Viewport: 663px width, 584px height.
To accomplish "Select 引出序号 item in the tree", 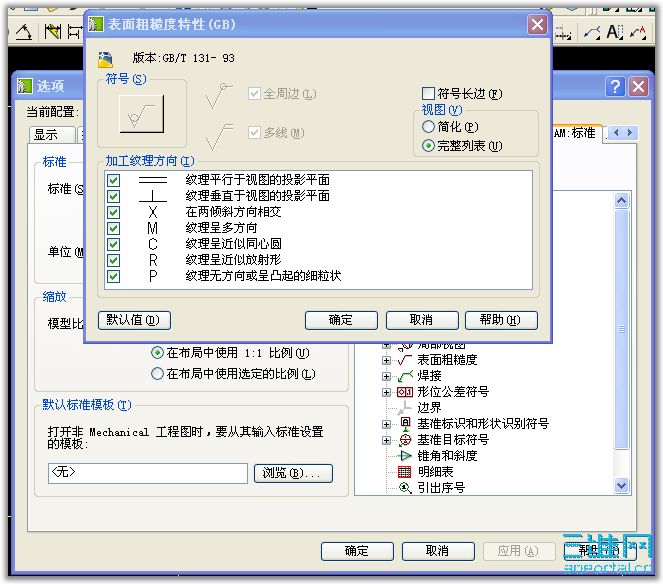I will click(x=441, y=488).
